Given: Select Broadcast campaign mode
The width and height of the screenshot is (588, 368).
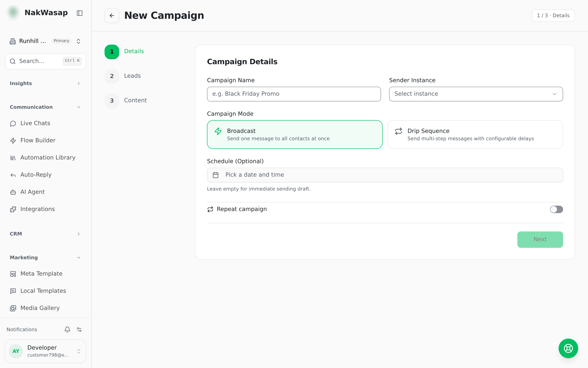Looking at the screenshot, I should (294, 135).
